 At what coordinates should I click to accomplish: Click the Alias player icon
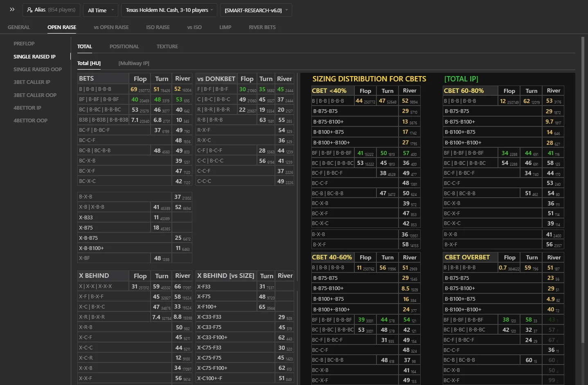pyautogui.click(x=30, y=10)
